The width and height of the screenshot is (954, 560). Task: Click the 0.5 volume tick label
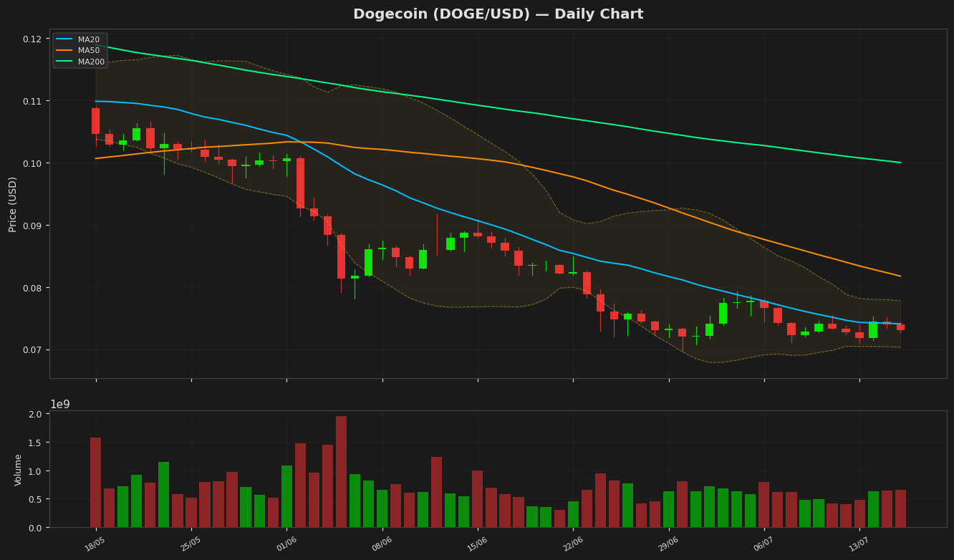pyautogui.click(x=36, y=499)
